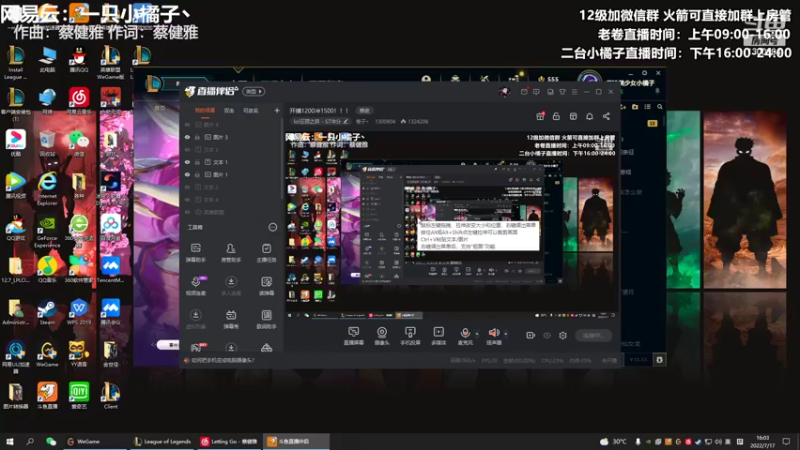The height and width of the screenshot is (450, 800).
Task: Open the 斗鱼直播 desktop shortcut
Action: (47, 395)
